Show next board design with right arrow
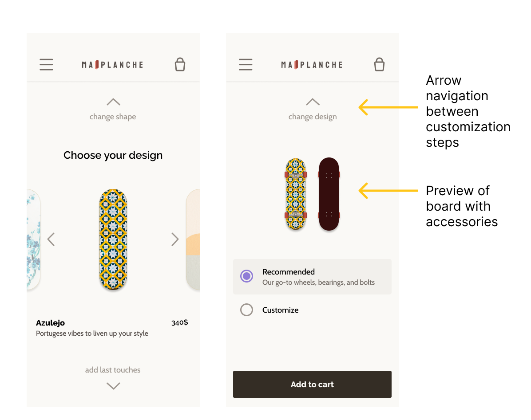Image resolution: width=531 pixels, height=420 pixels. tap(175, 239)
